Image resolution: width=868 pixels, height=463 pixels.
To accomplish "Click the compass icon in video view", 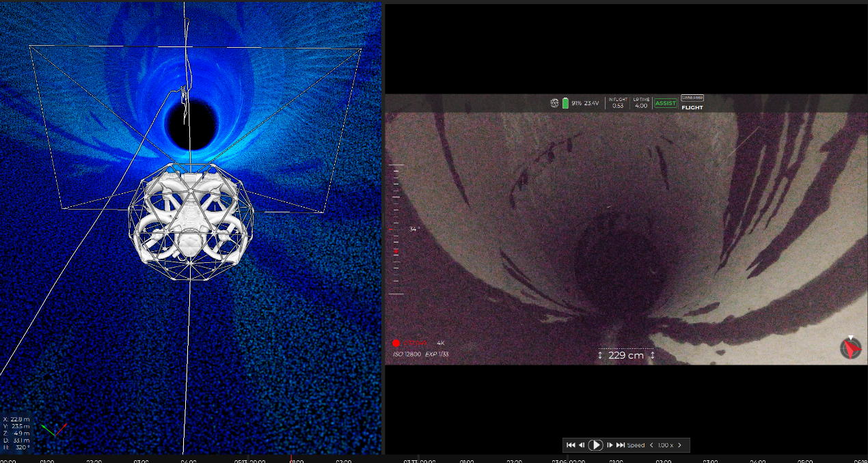I will click(x=850, y=348).
